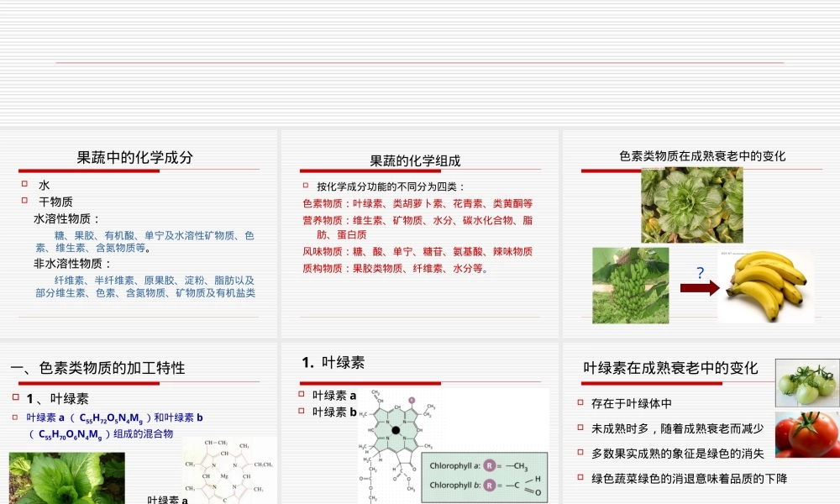
Task: Click the blue question mark above the arrow
Action: click(701, 273)
